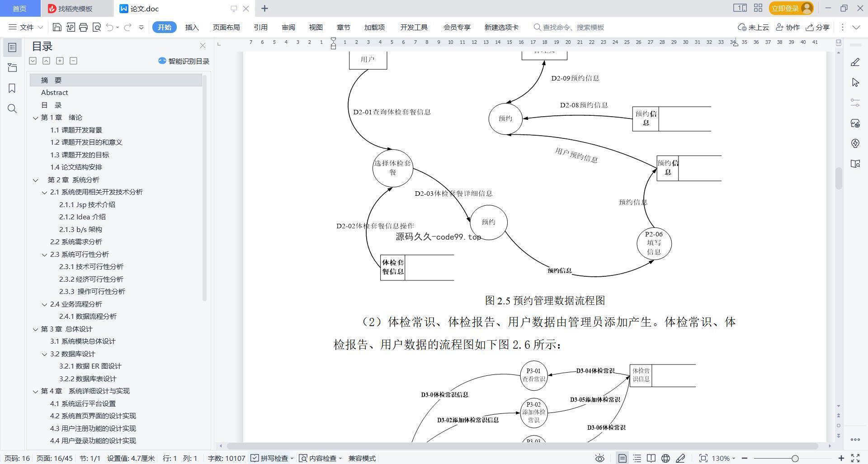868x464 pixels.
Task: Click zoom out minus button
Action: click(x=744, y=458)
